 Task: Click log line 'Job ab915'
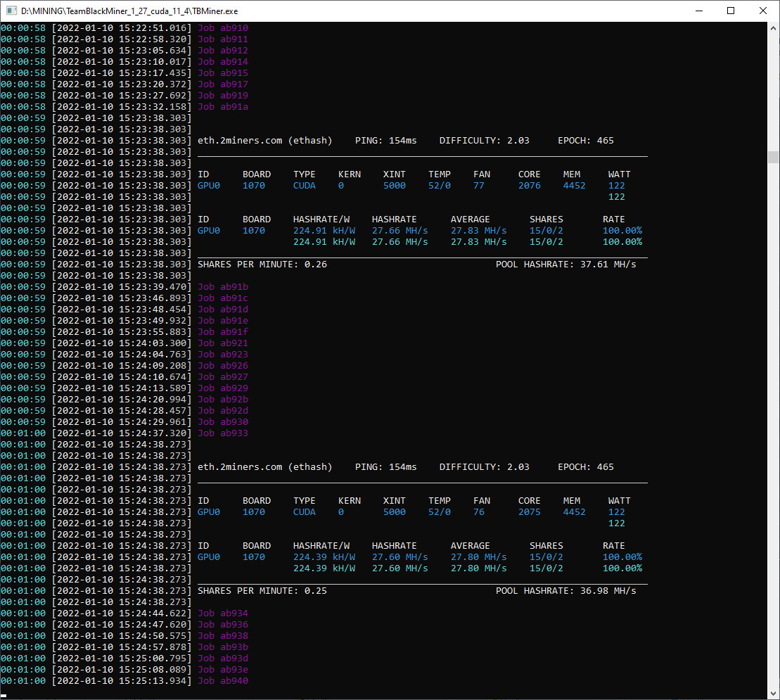[223, 73]
